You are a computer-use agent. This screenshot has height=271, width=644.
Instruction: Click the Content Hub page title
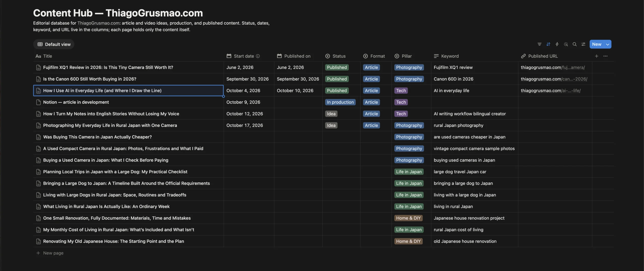(x=118, y=13)
